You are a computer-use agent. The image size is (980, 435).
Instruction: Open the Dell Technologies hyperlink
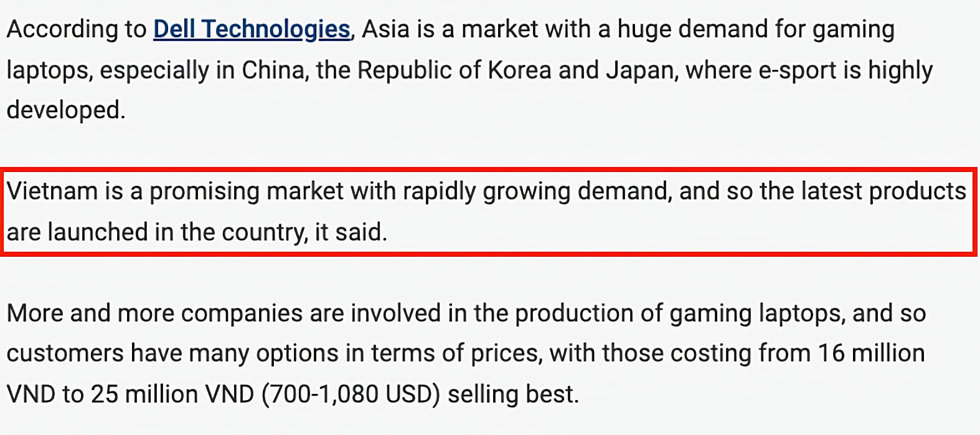coord(252,29)
